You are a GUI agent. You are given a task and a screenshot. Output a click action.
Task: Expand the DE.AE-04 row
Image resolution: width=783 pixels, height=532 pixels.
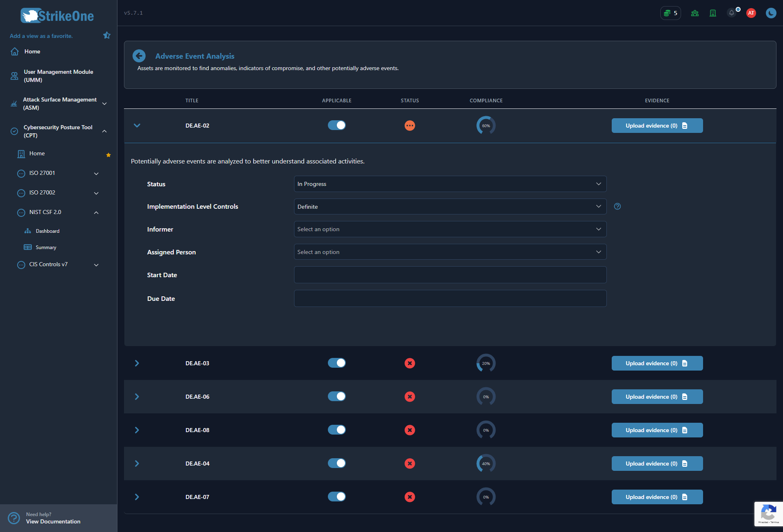click(137, 464)
